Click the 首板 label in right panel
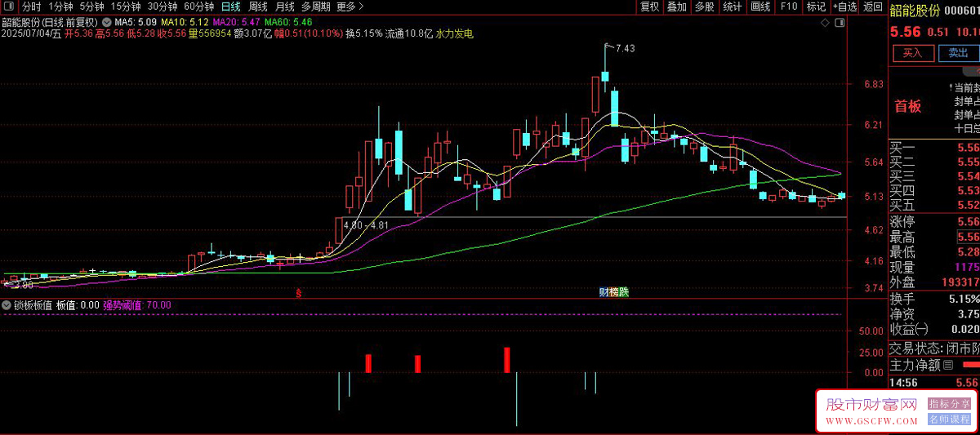 click(x=908, y=106)
